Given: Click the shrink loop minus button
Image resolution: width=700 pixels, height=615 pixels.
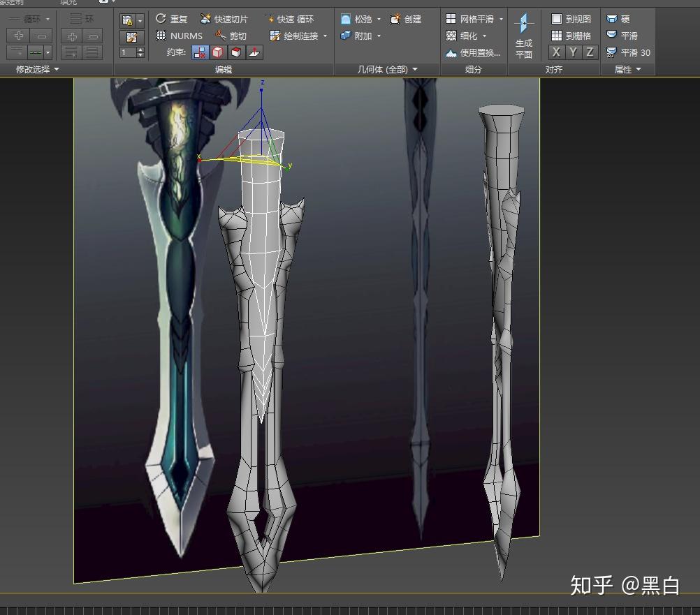Looking at the screenshot, I should [41, 36].
